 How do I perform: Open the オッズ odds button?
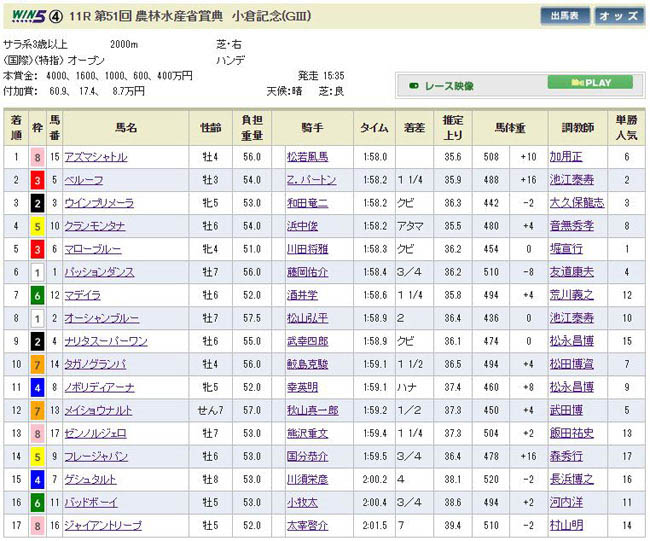pos(620,16)
